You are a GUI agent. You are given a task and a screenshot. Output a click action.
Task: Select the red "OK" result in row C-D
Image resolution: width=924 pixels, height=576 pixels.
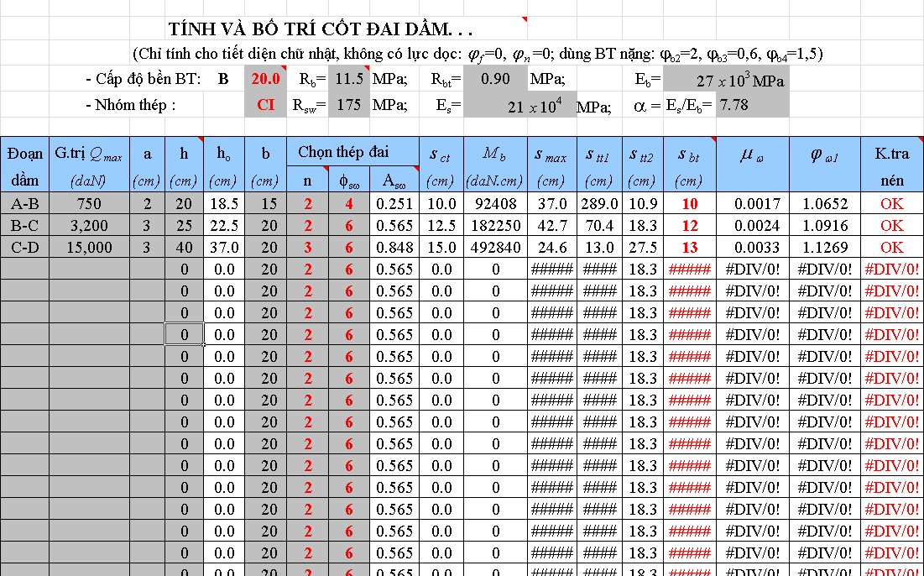(x=892, y=246)
